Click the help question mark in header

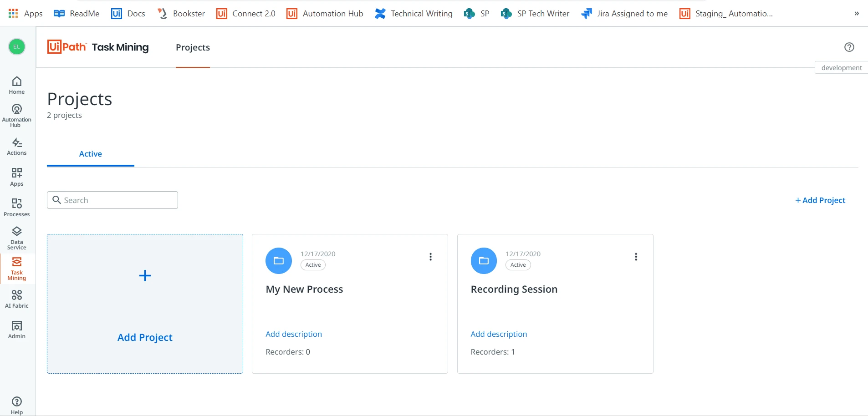(849, 47)
